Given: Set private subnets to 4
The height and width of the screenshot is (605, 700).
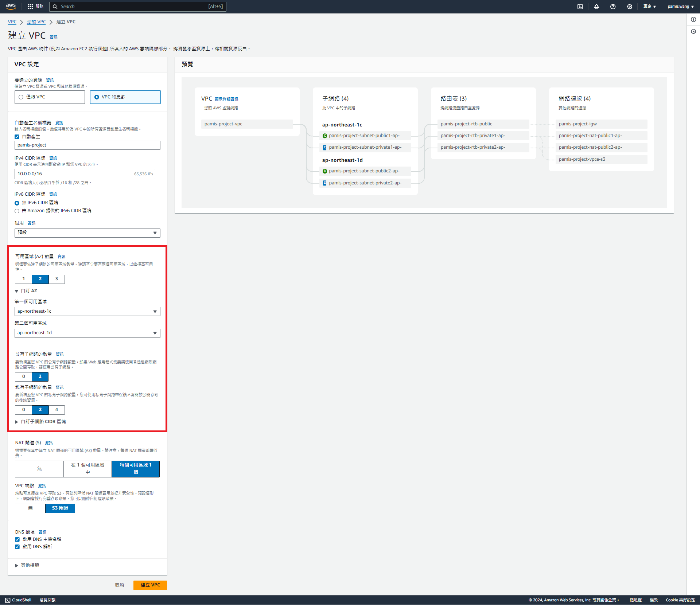Looking at the screenshot, I should point(57,410).
